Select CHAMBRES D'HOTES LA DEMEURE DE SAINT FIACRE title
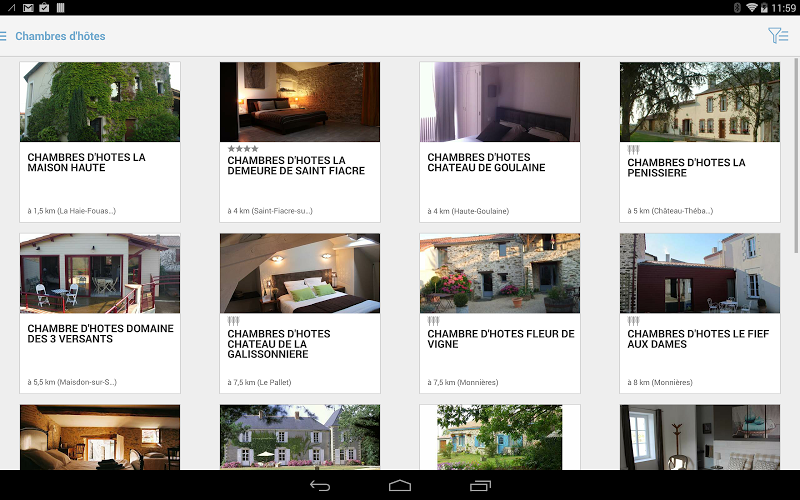 (x=296, y=165)
